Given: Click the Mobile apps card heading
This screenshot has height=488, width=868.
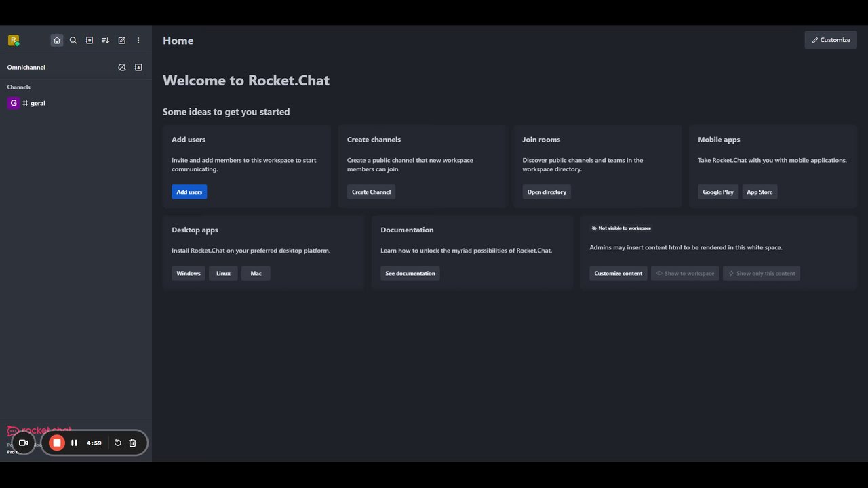Looking at the screenshot, I should [719, 140].
